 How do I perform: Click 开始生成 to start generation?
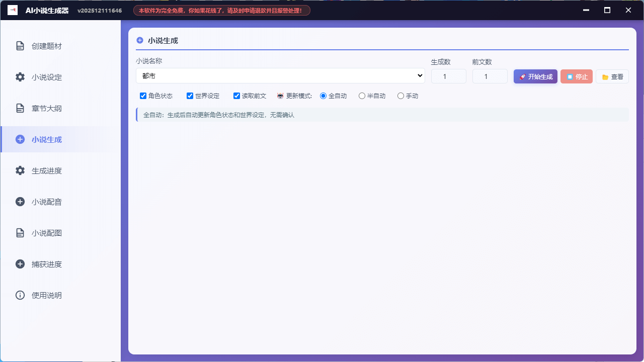click(x=535, y=76)
